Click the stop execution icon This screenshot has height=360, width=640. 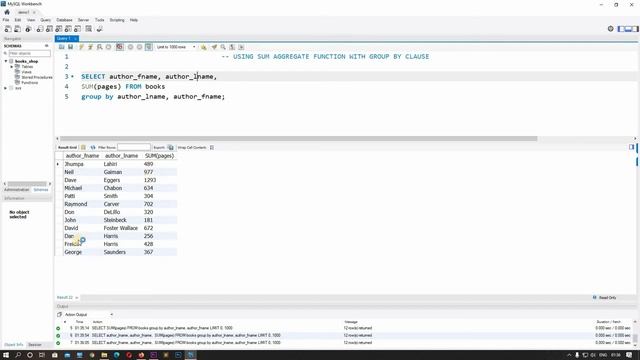[x=109, y=47]
